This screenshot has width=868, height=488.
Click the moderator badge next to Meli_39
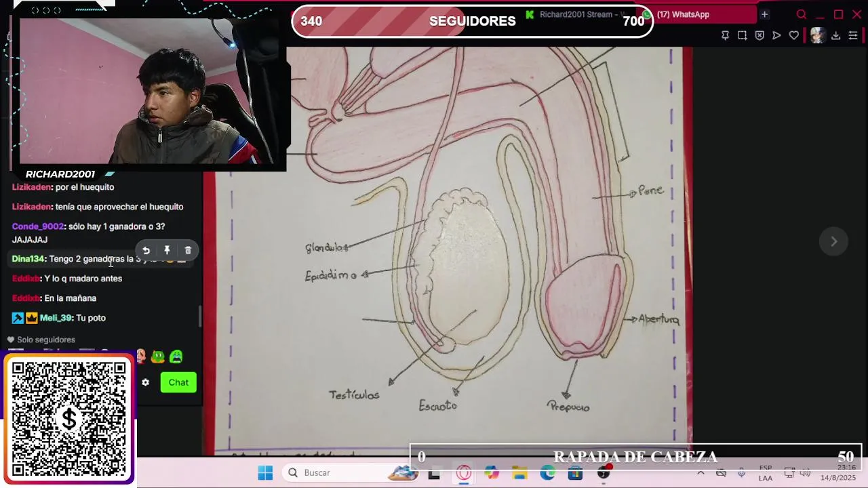18,318
